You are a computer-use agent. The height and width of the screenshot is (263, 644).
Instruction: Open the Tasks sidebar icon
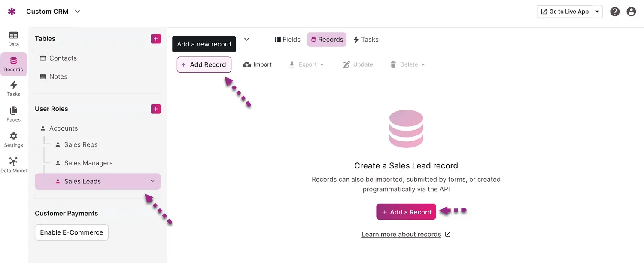point(13,88)
